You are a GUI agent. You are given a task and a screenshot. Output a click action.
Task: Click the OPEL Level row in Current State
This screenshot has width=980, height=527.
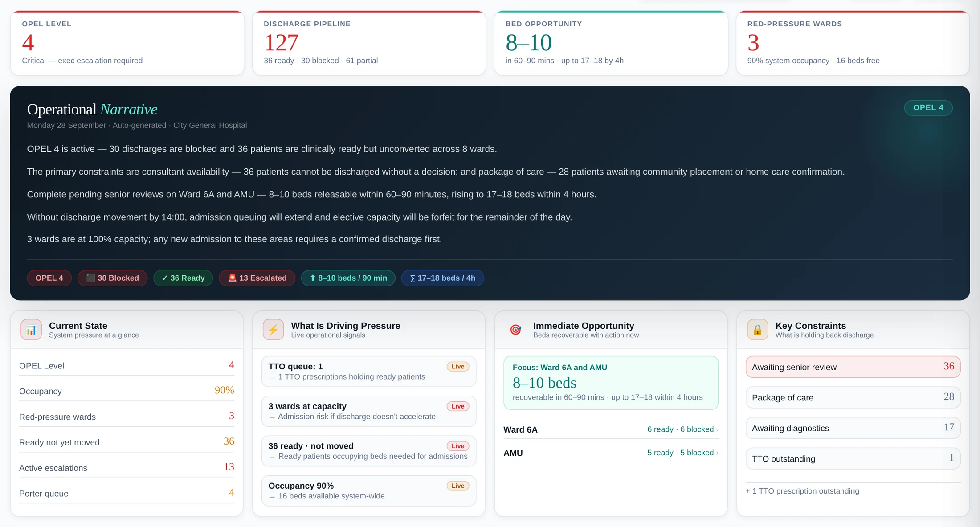coord(127,366)
